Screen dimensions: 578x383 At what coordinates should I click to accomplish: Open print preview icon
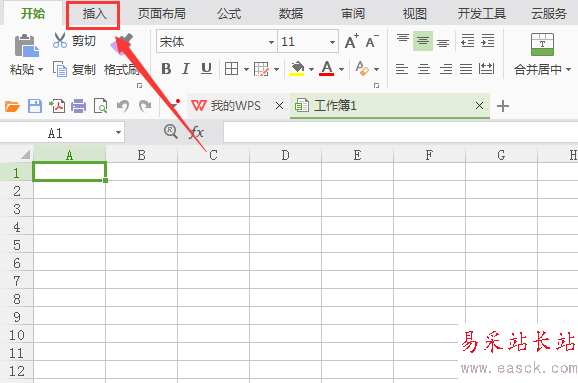(x=101, y=106)
